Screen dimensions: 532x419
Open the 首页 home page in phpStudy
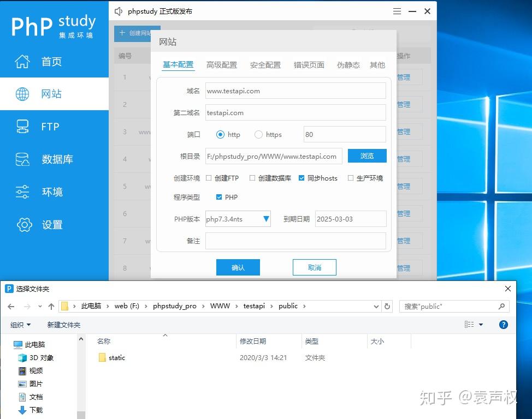click(x=51, y=62)
